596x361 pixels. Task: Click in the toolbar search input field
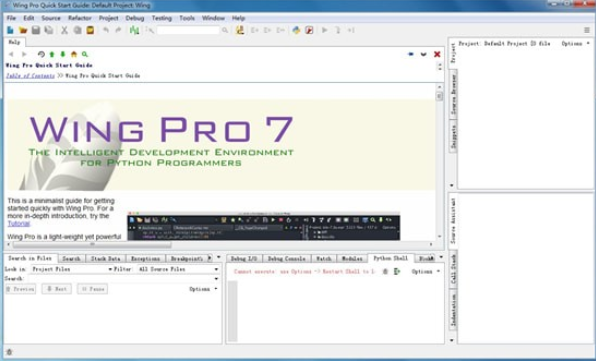coord(189,30)
